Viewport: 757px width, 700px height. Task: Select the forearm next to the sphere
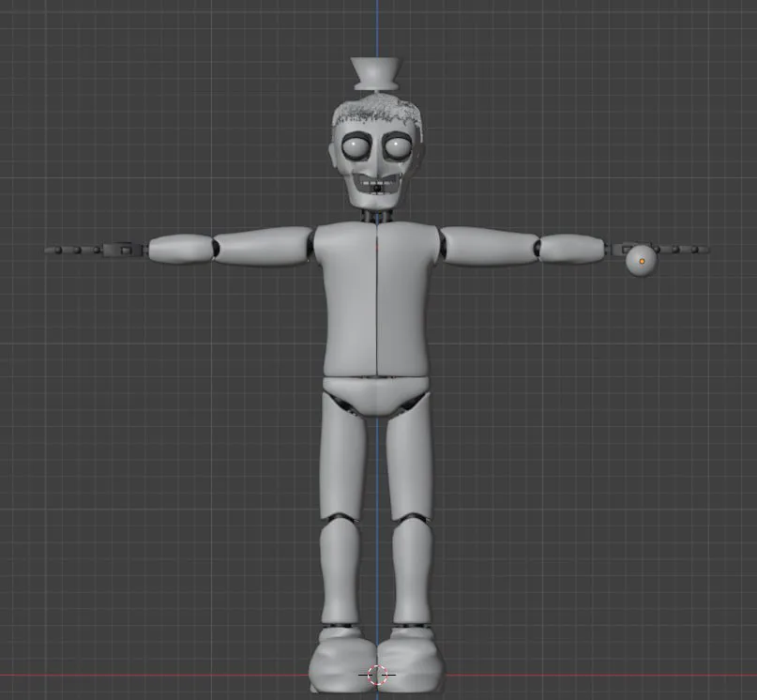pyautogui.click(x=571, y=249)
